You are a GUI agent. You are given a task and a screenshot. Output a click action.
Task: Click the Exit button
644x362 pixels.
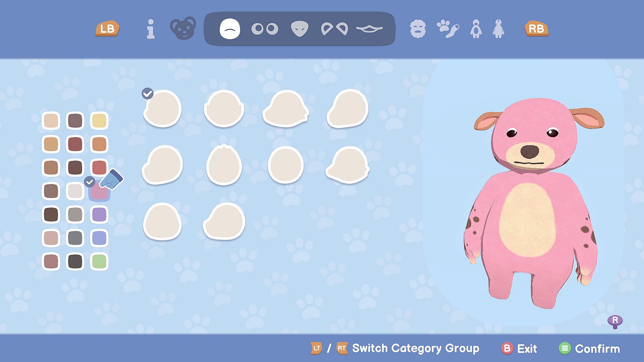(x=519, y=349)
